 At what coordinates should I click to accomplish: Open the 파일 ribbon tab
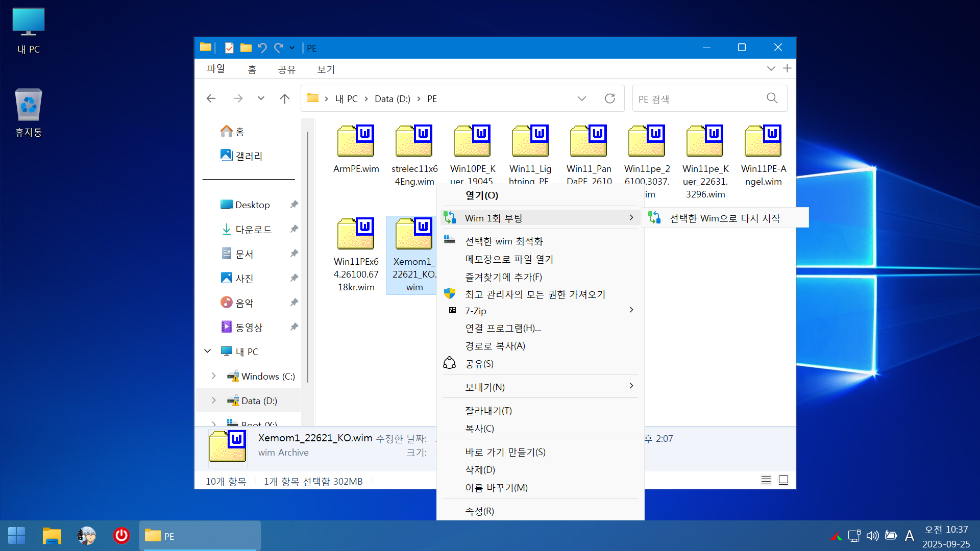click(x=216, y=68)
